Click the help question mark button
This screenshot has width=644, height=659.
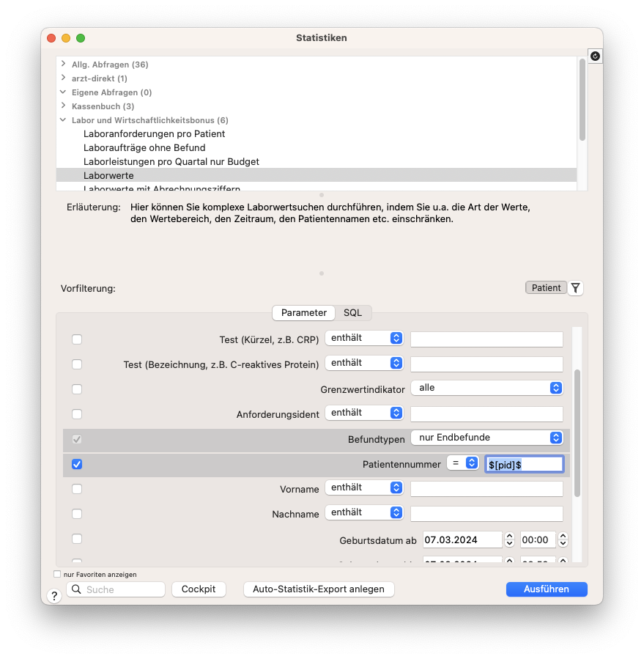pos(54,595)
